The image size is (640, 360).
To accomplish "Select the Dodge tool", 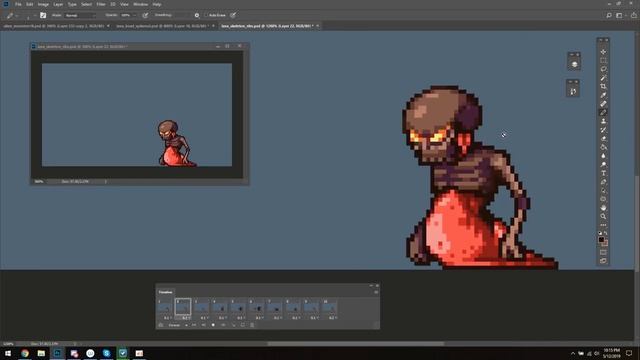I will point(603,164).
